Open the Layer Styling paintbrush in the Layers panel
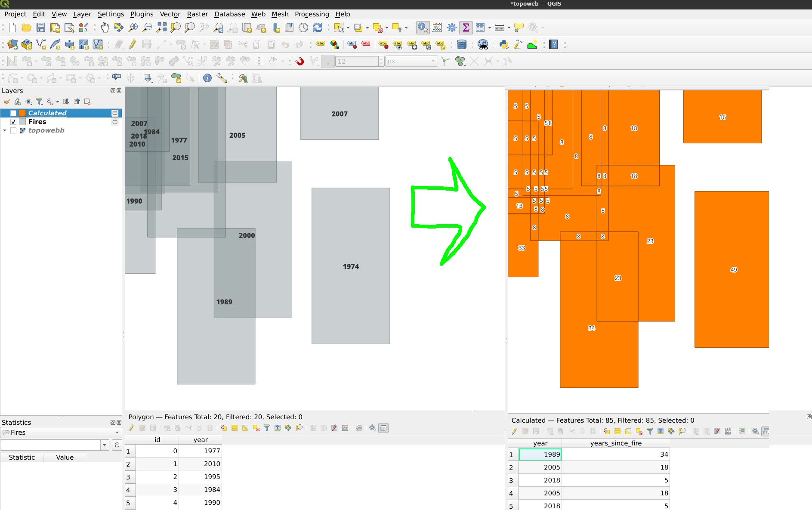The width and height of the screenshot is (812, 510). [x=6, y=102]
